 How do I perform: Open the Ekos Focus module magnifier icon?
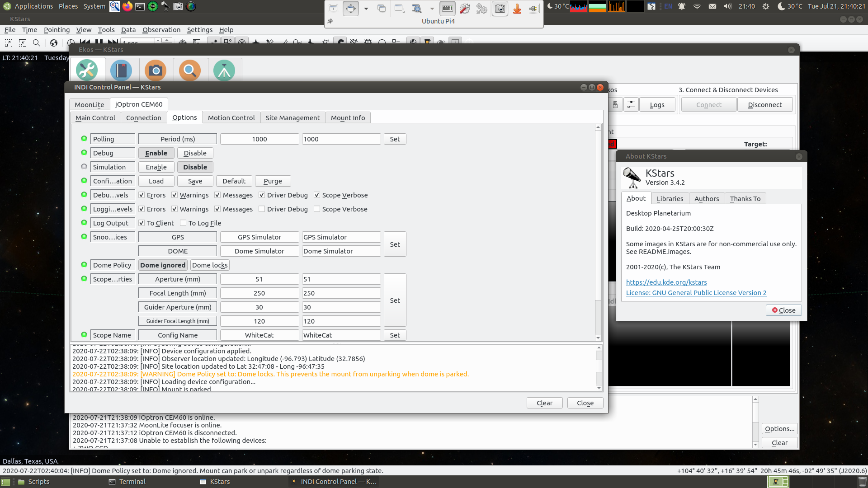pos(190,70)
